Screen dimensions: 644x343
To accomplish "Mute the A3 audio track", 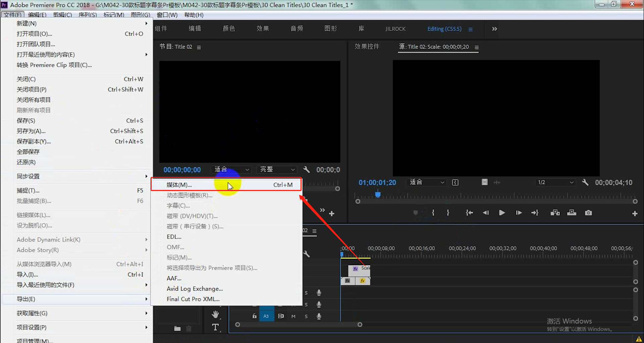I will click(293, 316).
